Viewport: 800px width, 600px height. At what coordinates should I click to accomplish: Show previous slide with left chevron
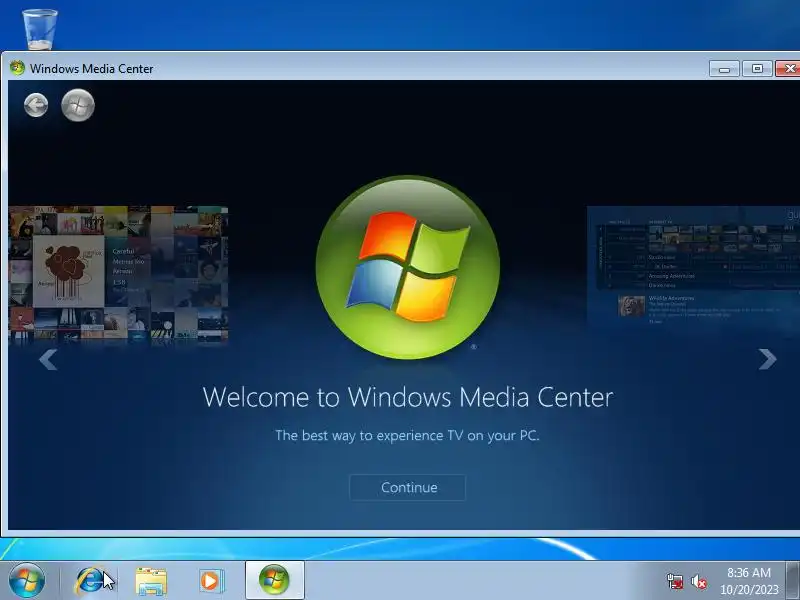(x=48, y=359)
